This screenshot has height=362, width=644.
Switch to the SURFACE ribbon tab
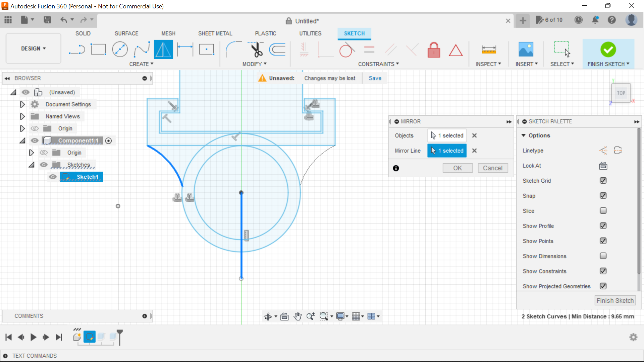pyautogui.click(x=126, y=33)
